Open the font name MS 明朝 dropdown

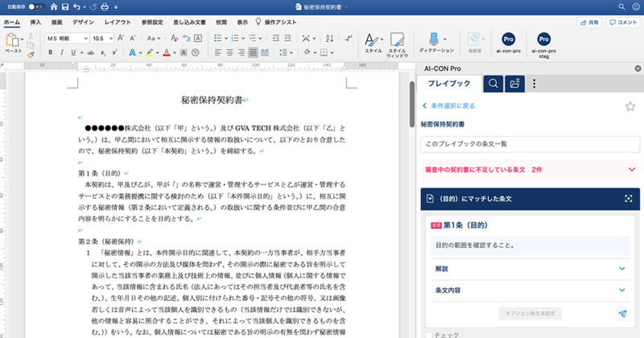click(x=86, y=38)
